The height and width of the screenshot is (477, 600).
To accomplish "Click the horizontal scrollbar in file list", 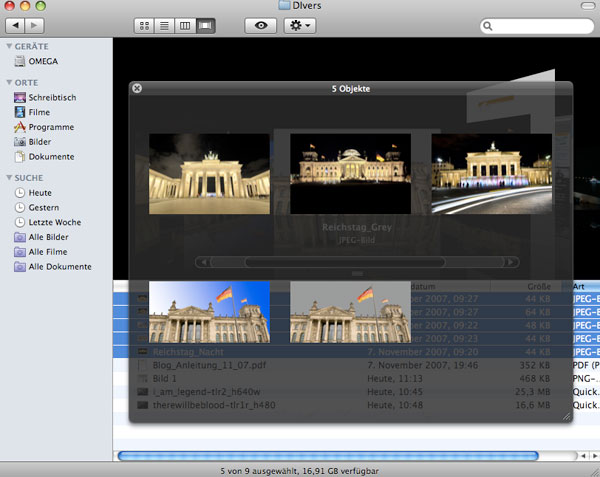I will click(328, 456).
